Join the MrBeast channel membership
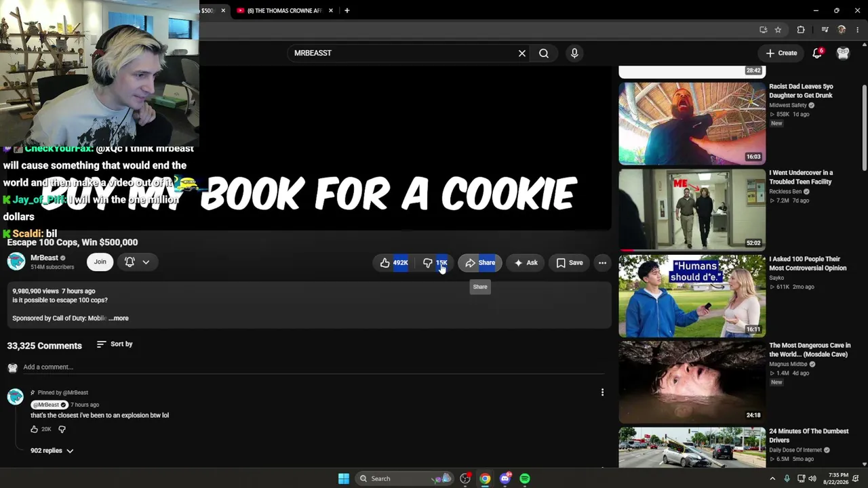 point(100,262)
